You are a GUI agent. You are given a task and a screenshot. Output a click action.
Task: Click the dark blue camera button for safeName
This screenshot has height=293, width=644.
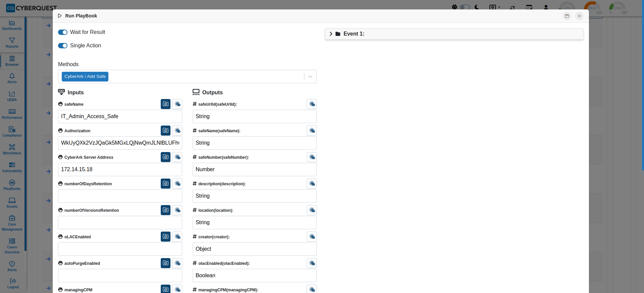coord(166,104)
